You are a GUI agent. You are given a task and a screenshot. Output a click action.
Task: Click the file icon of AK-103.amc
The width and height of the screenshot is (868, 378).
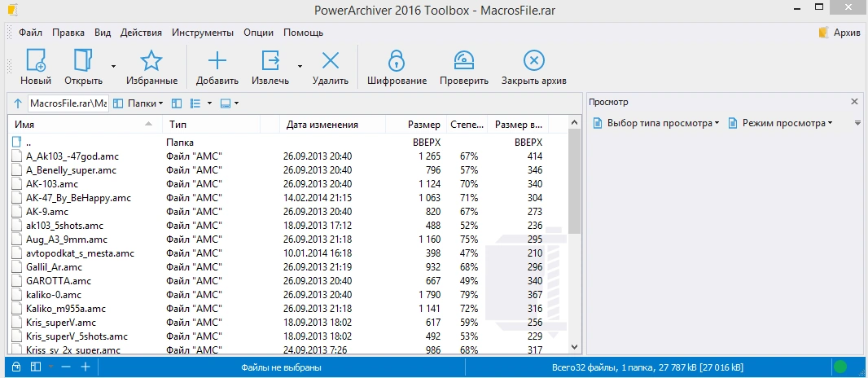16,184
